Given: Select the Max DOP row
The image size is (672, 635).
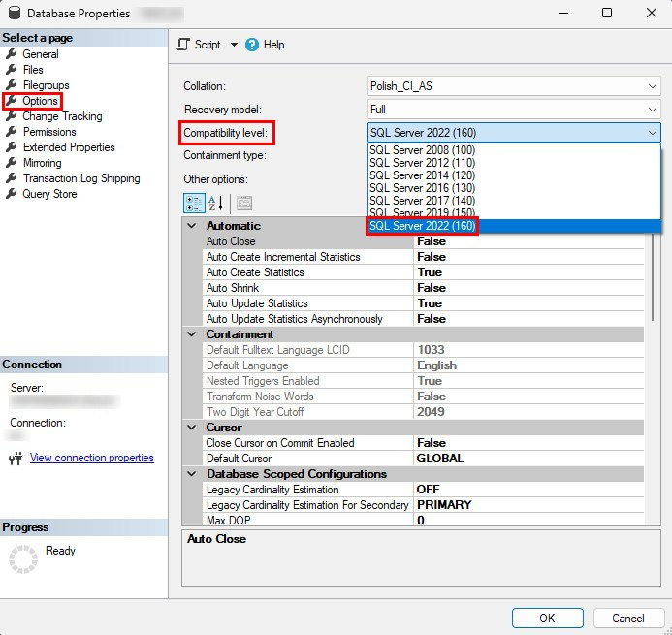Looking at the screenshot, I should [423, 520].
